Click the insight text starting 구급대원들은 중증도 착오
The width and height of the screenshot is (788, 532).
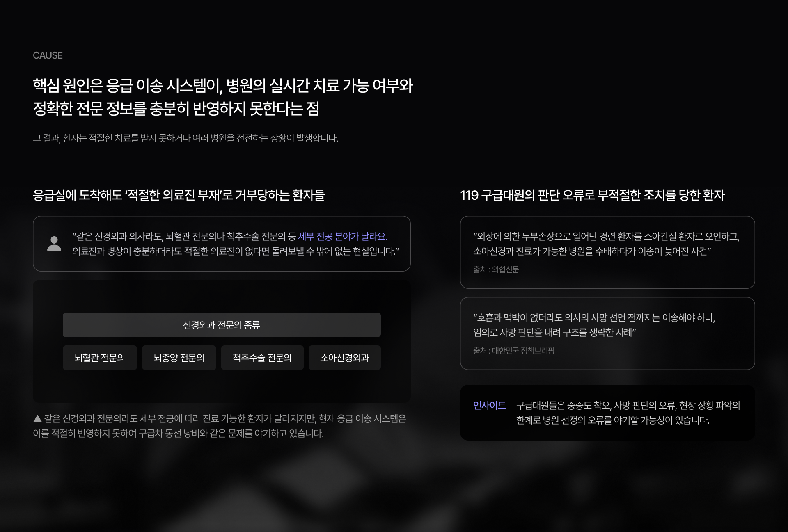[628, 413]
